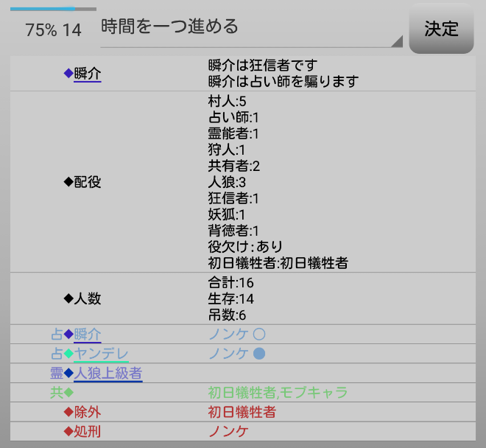Click the blue diamond beside top 瞬介
The image size is (486, 448).
coord(68,74)
